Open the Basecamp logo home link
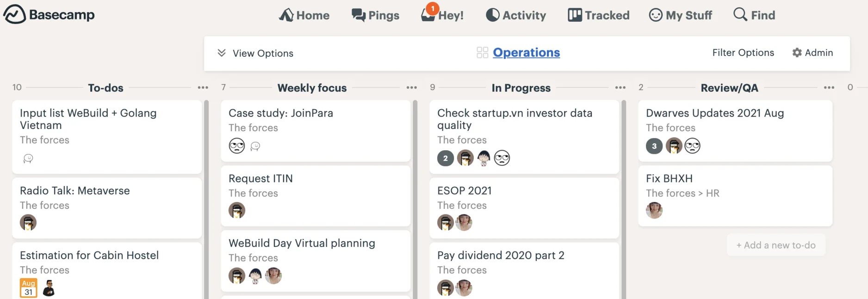This screenshot has width=868, height=299. pos(49,15)
